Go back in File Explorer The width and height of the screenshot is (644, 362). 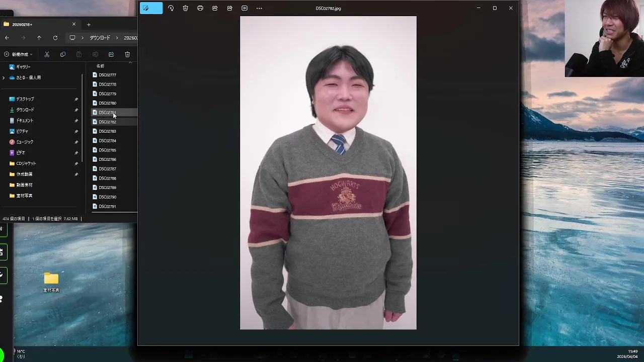pos(7,38)
